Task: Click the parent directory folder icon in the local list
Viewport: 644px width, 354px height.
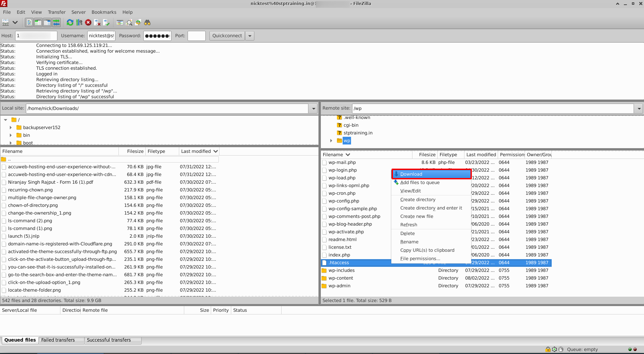Action: coord(4,159)
